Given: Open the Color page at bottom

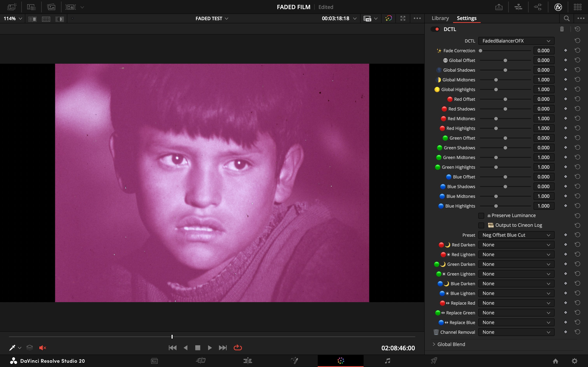Looking at the screenshot, I should pyautogui.click(x=341, y=361).
